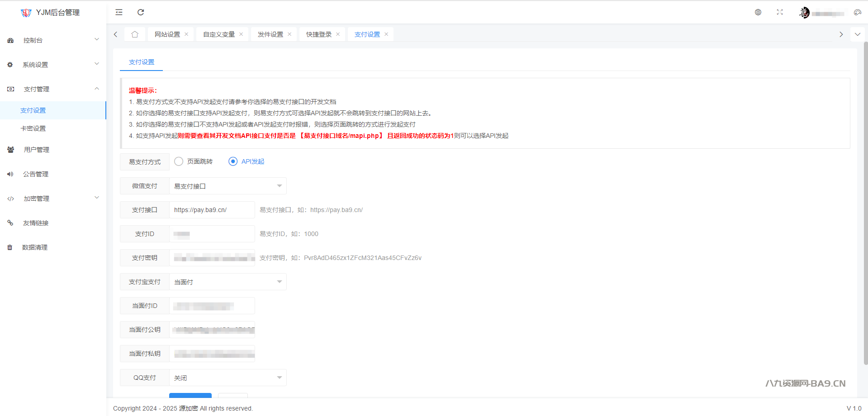Open the 支付宝支付 dropdown
This screenshot has width=868, height=416.
[x=228, y=282]
